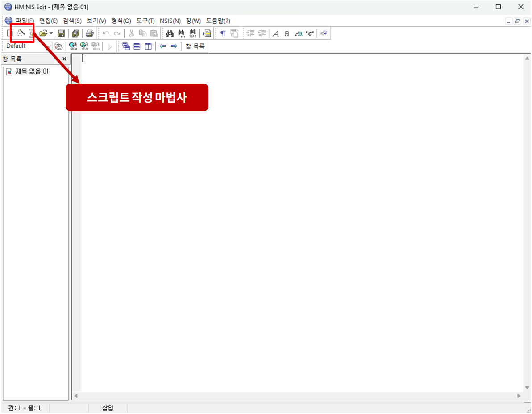Open the 형식(O) menu
The width and height of the screenshot is (532, 414).
click(121, 21)
